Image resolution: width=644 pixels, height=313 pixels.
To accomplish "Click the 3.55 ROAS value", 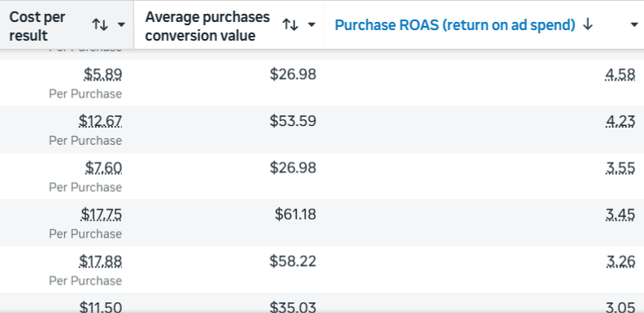I will (x=620, y=168).
